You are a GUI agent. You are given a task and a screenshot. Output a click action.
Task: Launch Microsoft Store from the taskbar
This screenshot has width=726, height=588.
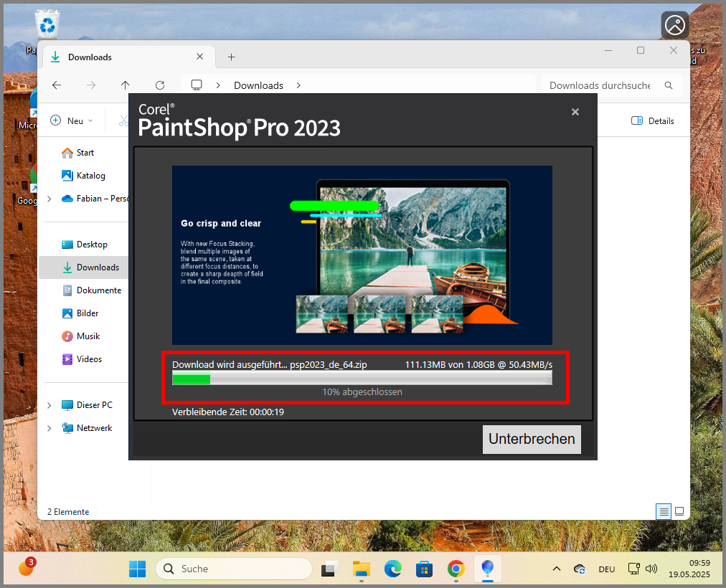tap(424, 569)
